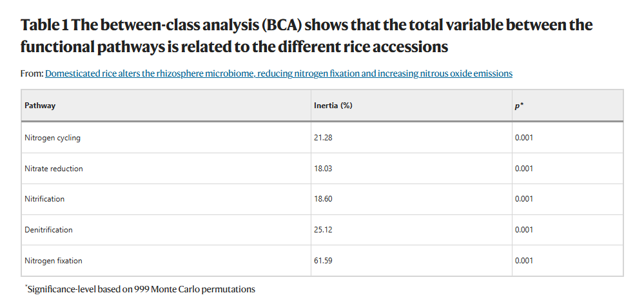Click the p value for Denitrification
Viewport: 644px width, 302px height.
(523, 230)
